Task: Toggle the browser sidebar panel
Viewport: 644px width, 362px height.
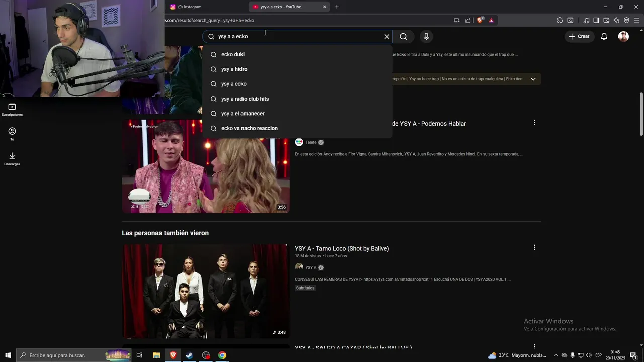Action: coord(596,20)
